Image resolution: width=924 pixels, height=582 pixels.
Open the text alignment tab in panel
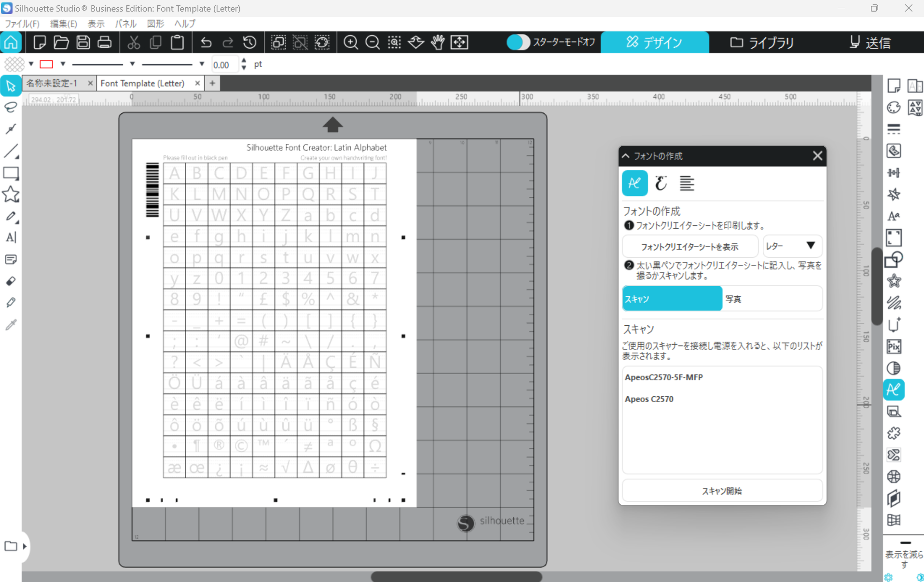point(687,183)
